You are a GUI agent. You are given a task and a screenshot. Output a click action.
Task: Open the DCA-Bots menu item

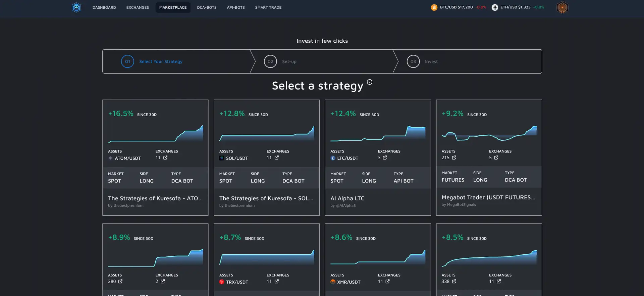click(x=207, y=7)
